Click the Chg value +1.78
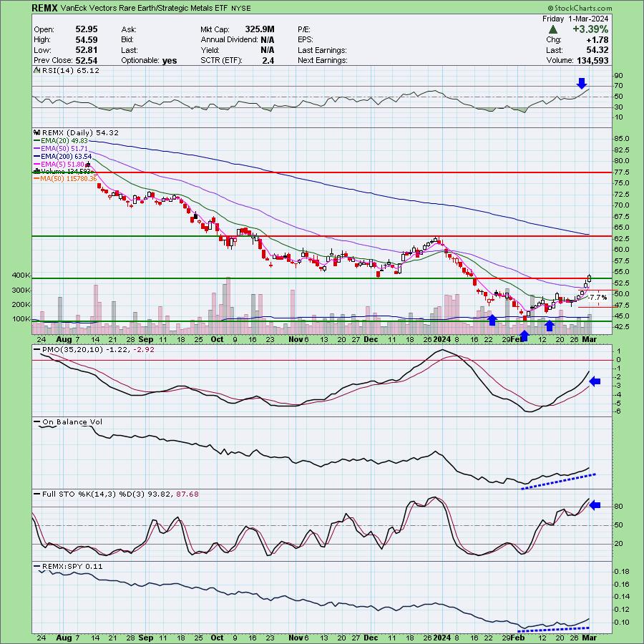644x644 pixels. (x=597, y=40)
